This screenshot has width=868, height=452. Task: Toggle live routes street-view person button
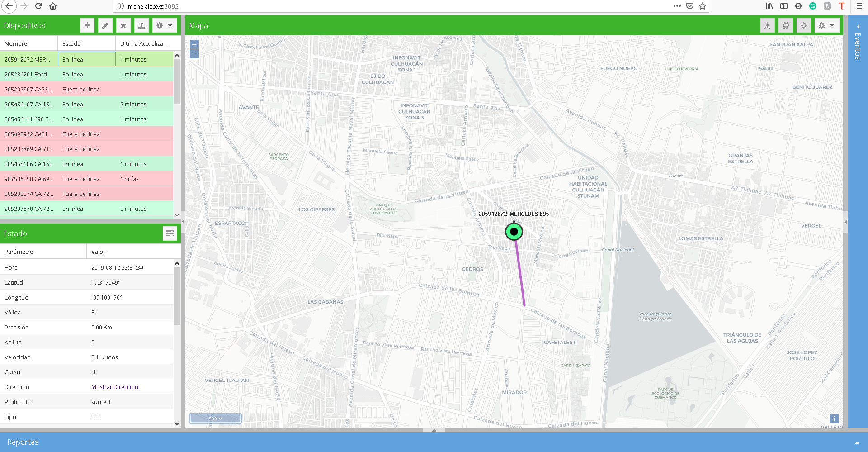[767, 25]
